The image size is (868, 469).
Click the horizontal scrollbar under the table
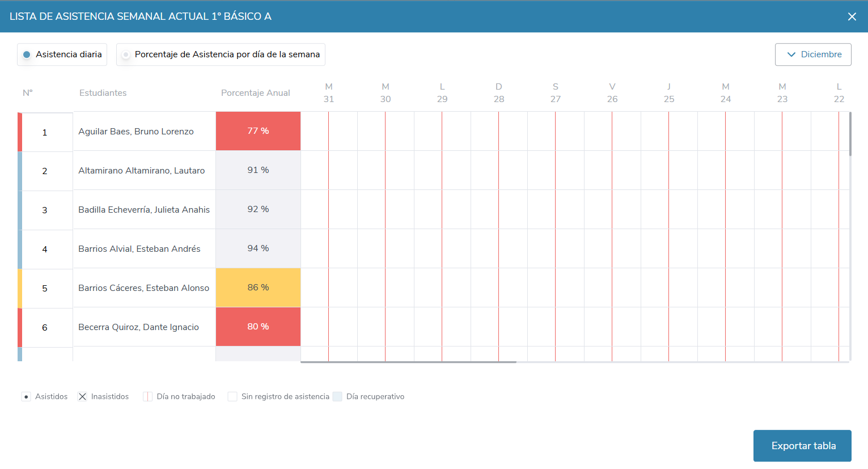(408, 362)
